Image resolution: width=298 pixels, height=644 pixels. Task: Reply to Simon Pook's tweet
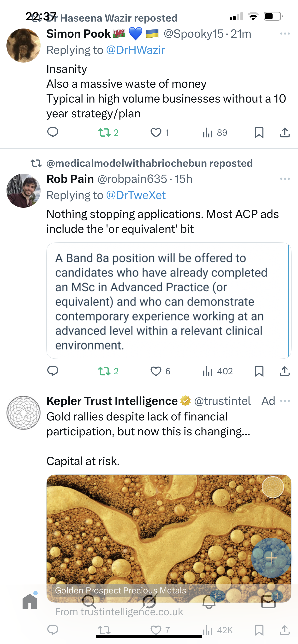53,132
